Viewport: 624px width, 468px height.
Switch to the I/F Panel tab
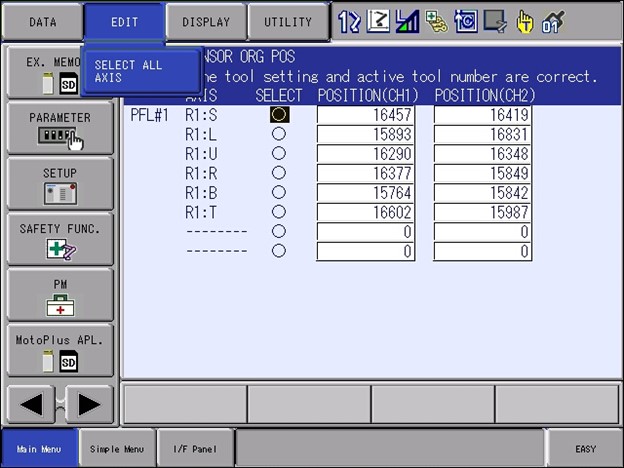195,449
